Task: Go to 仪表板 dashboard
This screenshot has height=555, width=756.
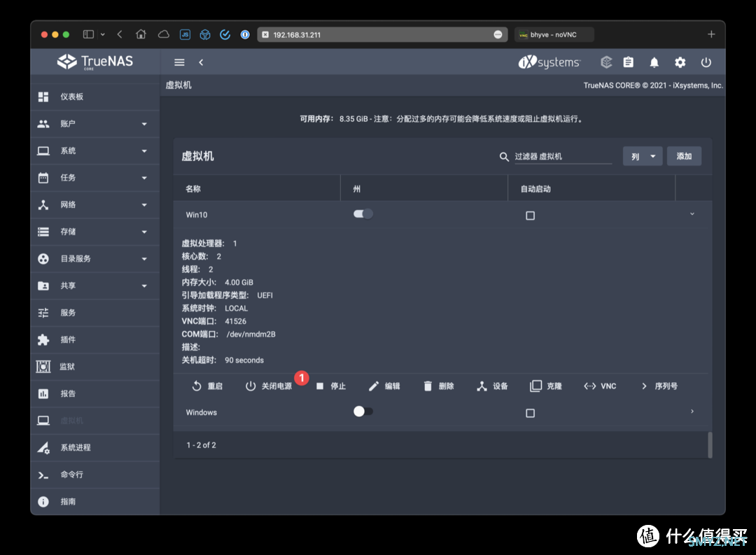Action: [x=94, y=97]
